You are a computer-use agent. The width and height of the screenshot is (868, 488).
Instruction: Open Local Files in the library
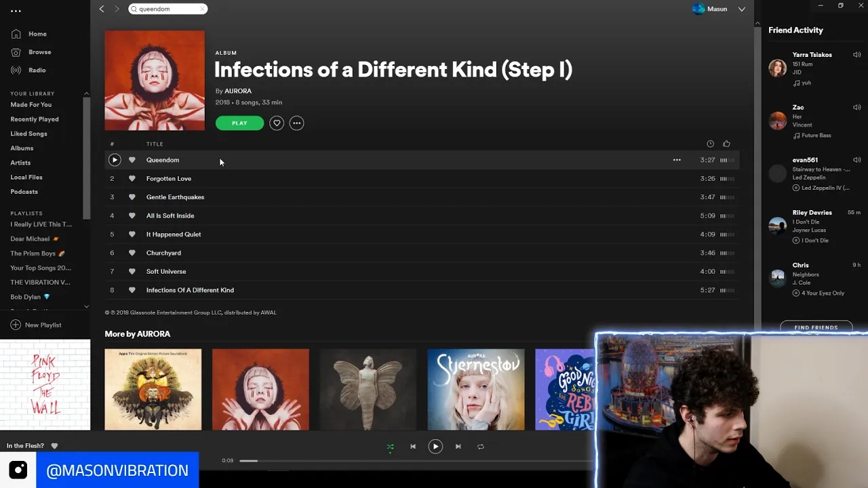(26, 178)
